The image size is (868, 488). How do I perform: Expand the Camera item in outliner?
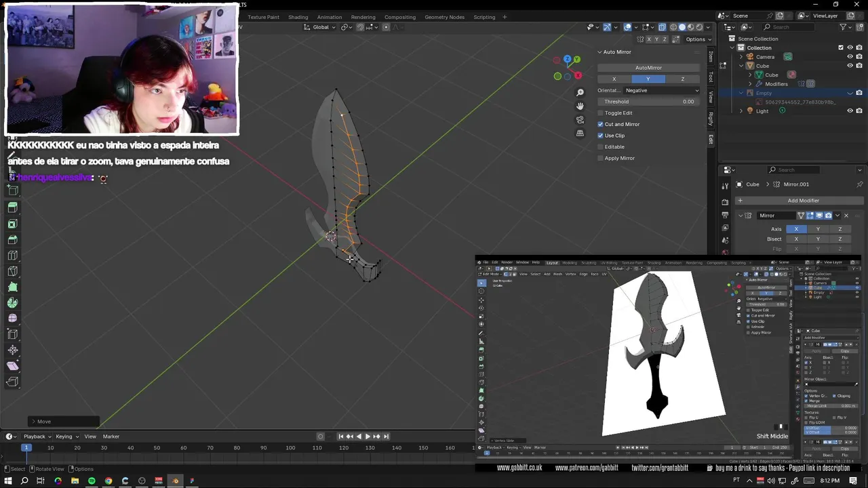click(x=741, y=57)
